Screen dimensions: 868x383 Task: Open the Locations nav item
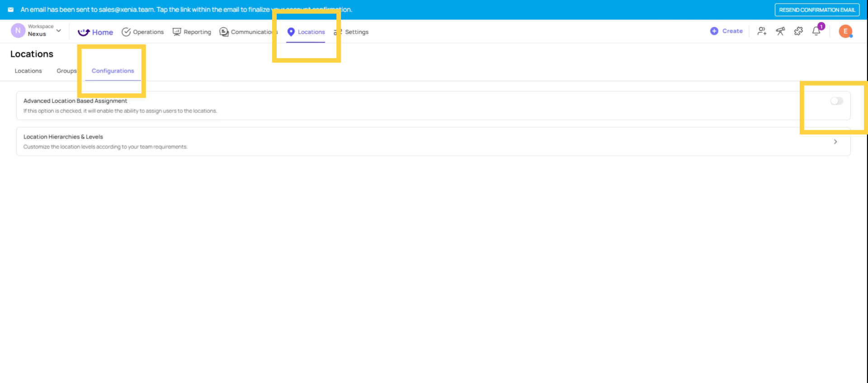point(306,32)
